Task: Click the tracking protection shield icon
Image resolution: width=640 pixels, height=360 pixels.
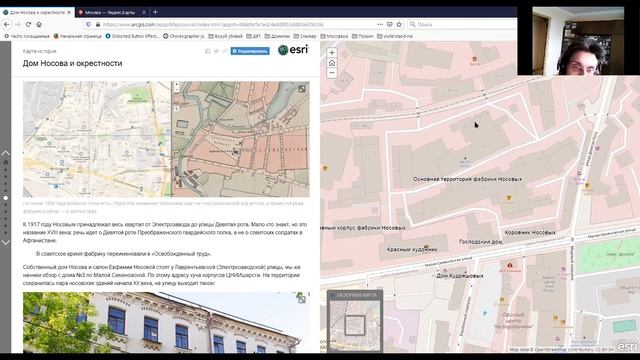Action: tap(89, 24)
